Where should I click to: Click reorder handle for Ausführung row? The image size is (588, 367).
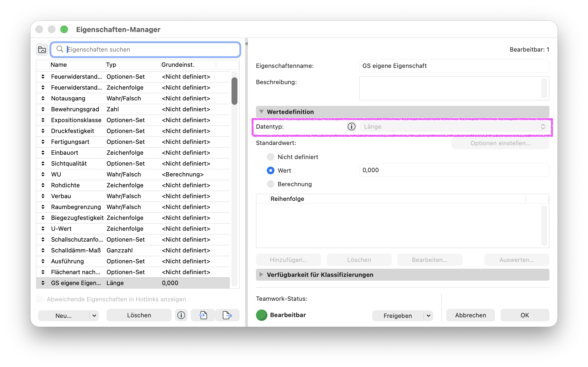43,261
